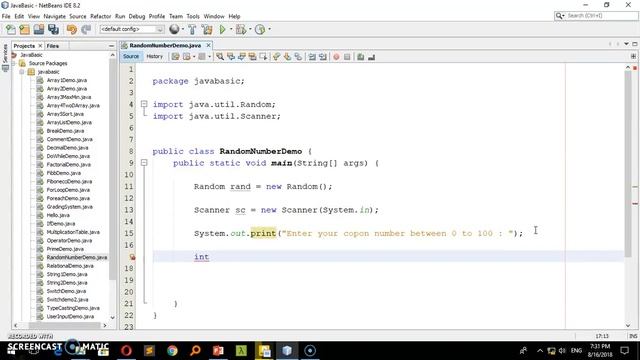Switch to History view of editor
The image size is (640, 360).
[154, 56]
